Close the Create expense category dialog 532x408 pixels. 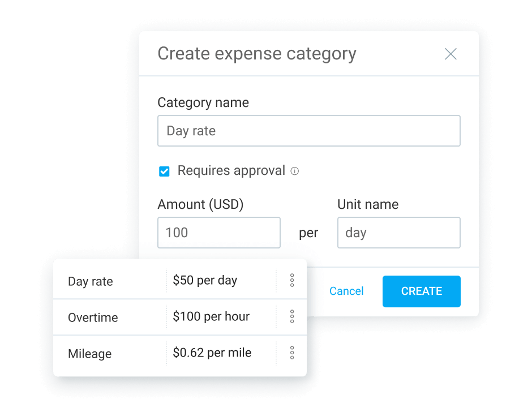point(451,54)
